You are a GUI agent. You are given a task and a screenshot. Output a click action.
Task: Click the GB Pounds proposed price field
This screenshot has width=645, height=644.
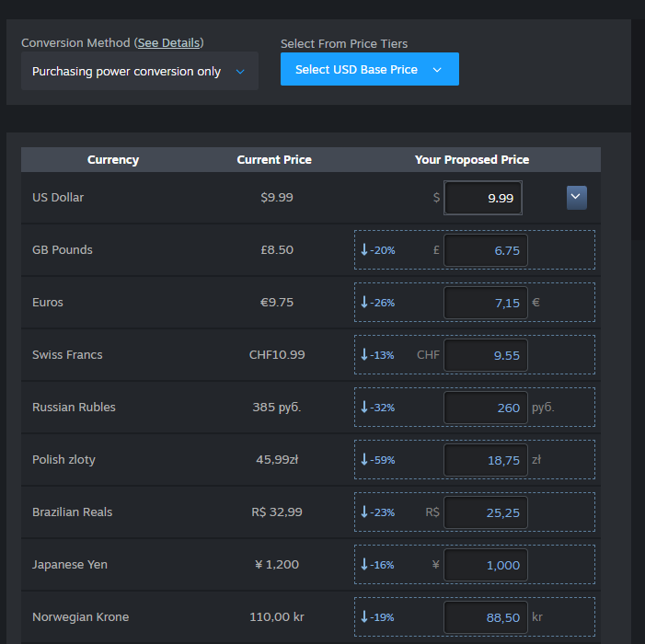pos(486,250)
